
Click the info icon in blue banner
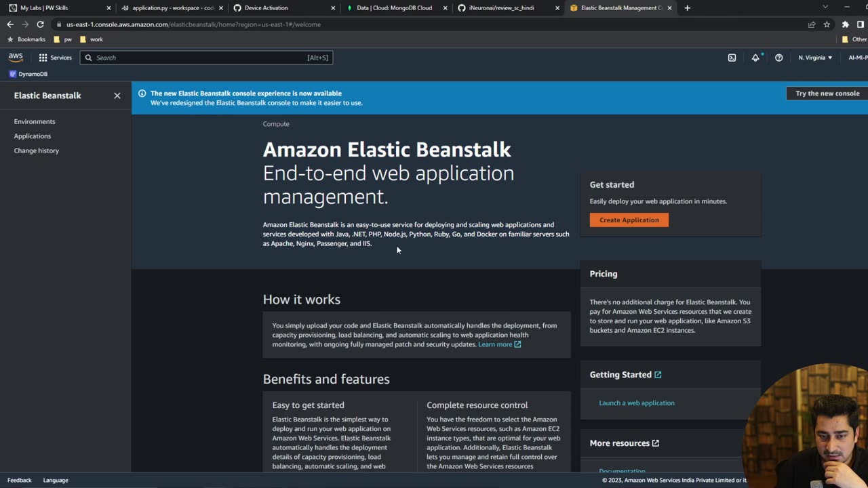pos(142,94)
